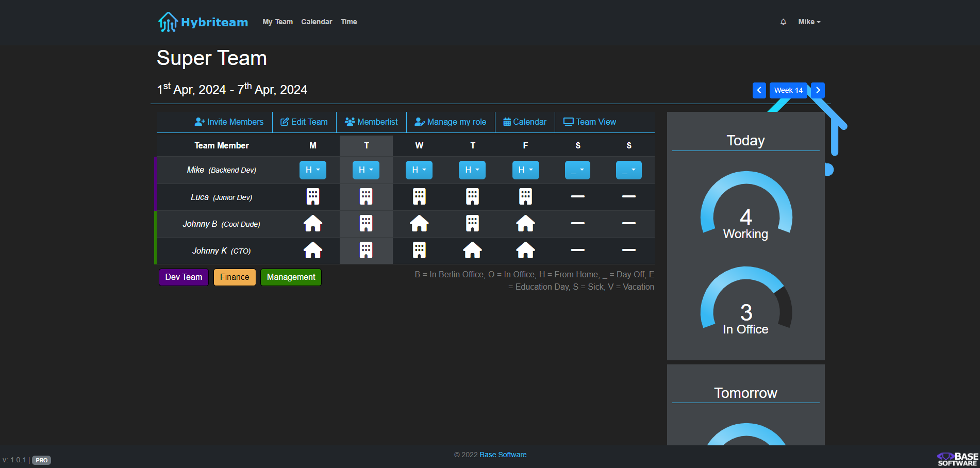Select the Memberlist icon

350,122
